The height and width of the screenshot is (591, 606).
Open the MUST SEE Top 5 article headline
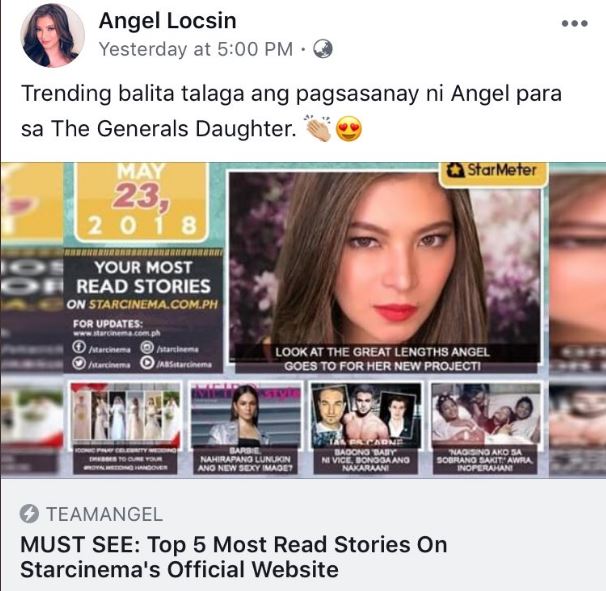[x=233, y=557]
